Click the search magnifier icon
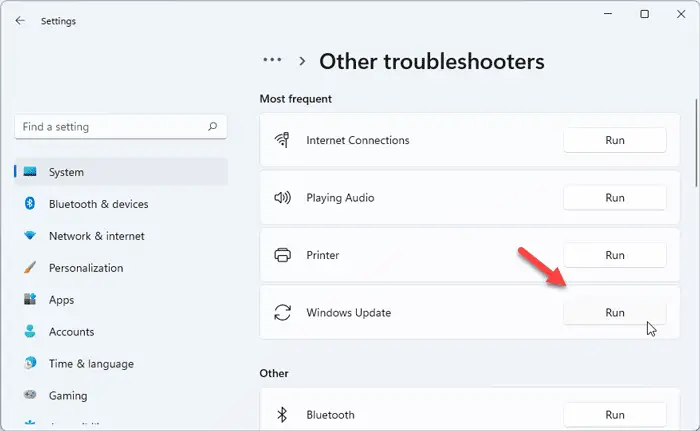This screenshot has width=700, height=431. (x=212, y=127)
